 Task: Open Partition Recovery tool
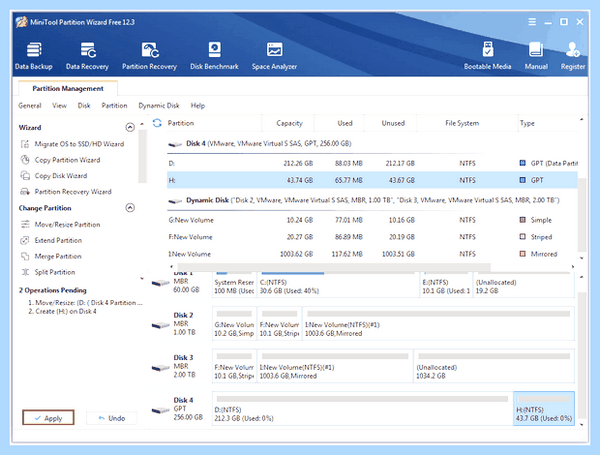149,56
